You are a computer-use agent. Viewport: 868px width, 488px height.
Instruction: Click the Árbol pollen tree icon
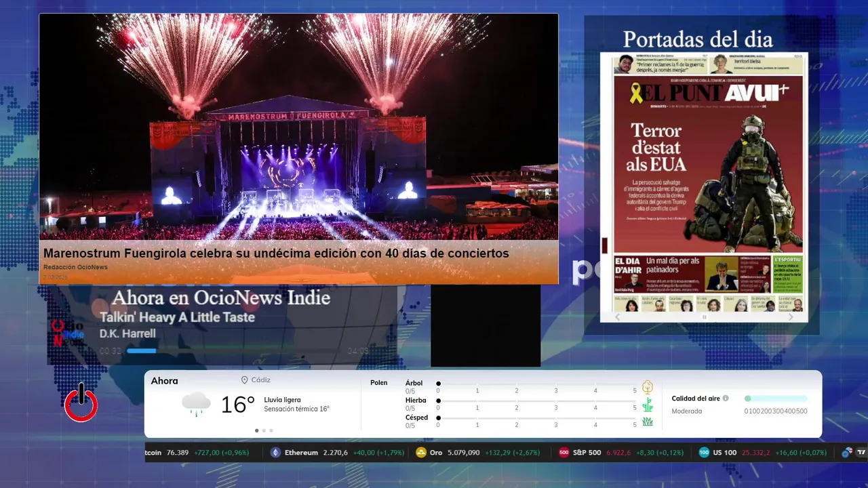pyautogui.click(x=648, y=387)
